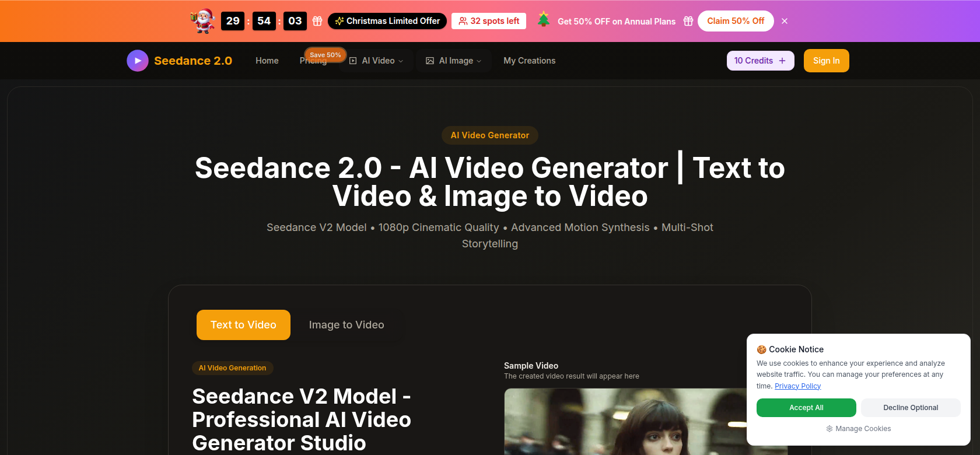
Task: Click the AI Video Generator pill label
Action: [490, 135]
